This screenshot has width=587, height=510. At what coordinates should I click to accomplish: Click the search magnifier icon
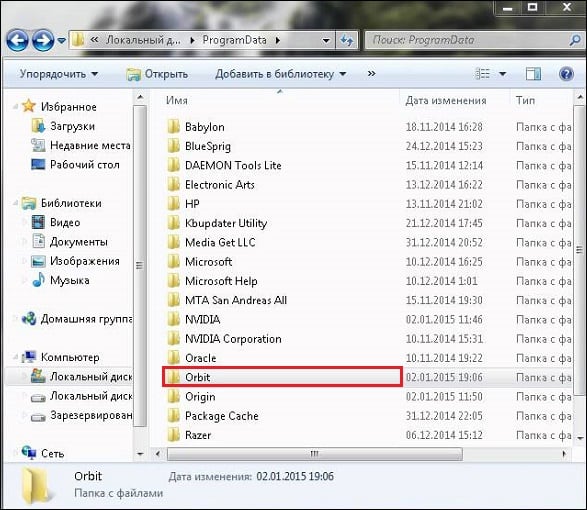click(575, 40)
